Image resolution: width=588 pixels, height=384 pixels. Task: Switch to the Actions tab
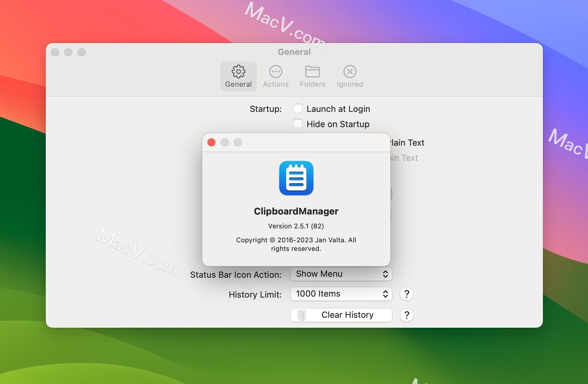(276, 76)
